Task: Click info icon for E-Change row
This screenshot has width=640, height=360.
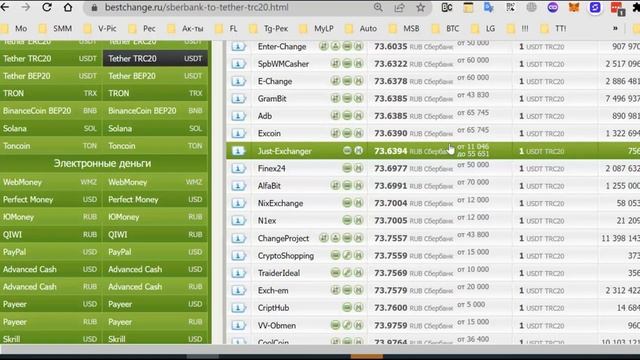Action: (238, 81)
